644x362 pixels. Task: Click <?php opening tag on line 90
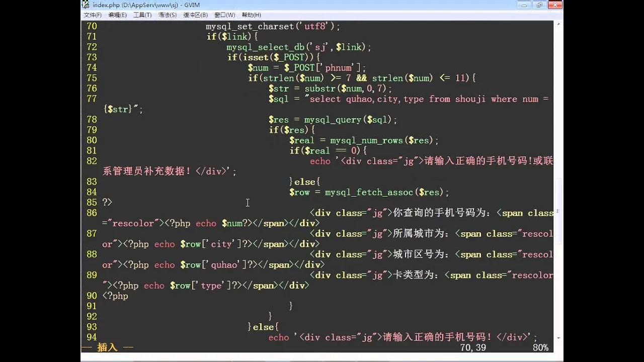(x=115, y=296)
